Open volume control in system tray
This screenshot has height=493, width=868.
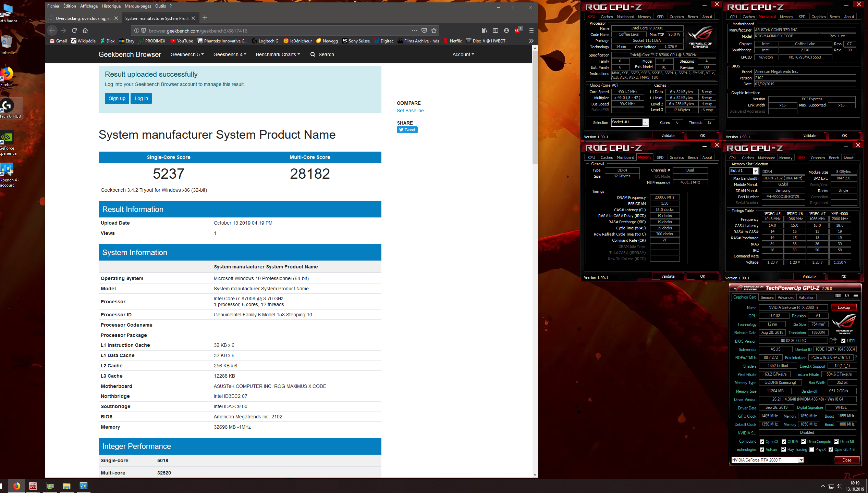pos(839,486)
